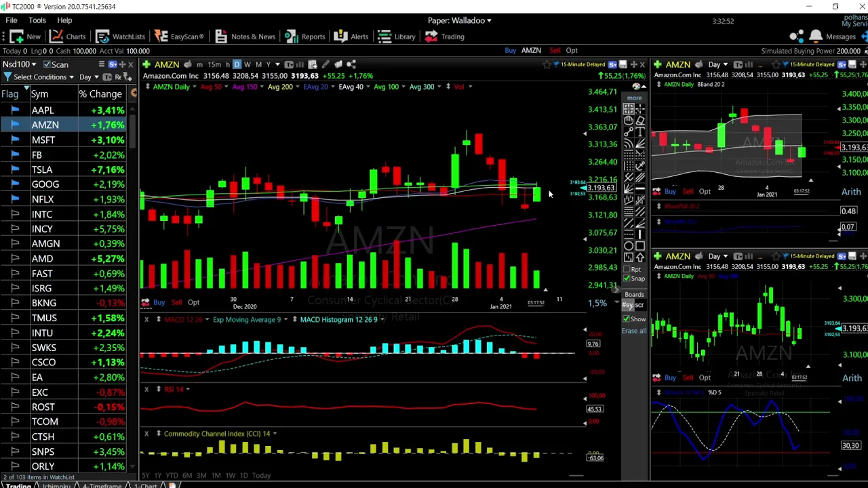Select the square shape drawing tool
The width and height of the screenshot is (868, 488).
[640, 247]
